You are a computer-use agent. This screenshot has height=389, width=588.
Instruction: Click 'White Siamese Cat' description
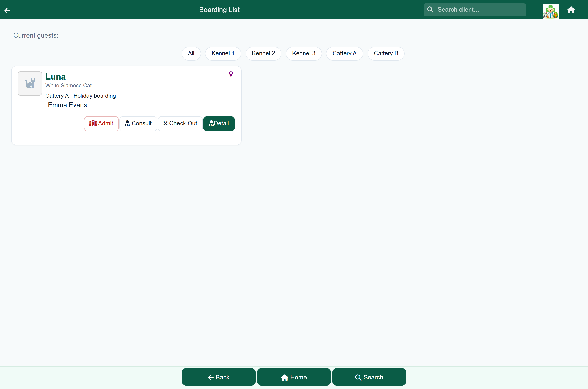click(69, 86)
